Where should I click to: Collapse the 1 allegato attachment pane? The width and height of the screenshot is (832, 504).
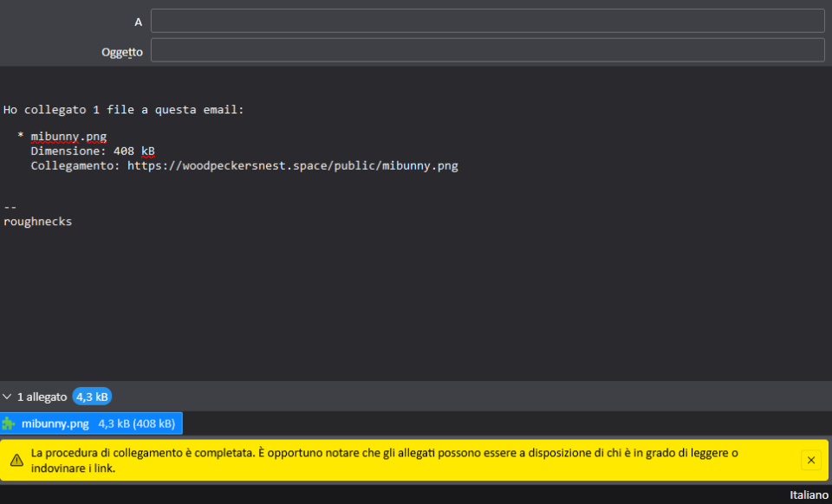pyautogui.click(x=7, y=397)
